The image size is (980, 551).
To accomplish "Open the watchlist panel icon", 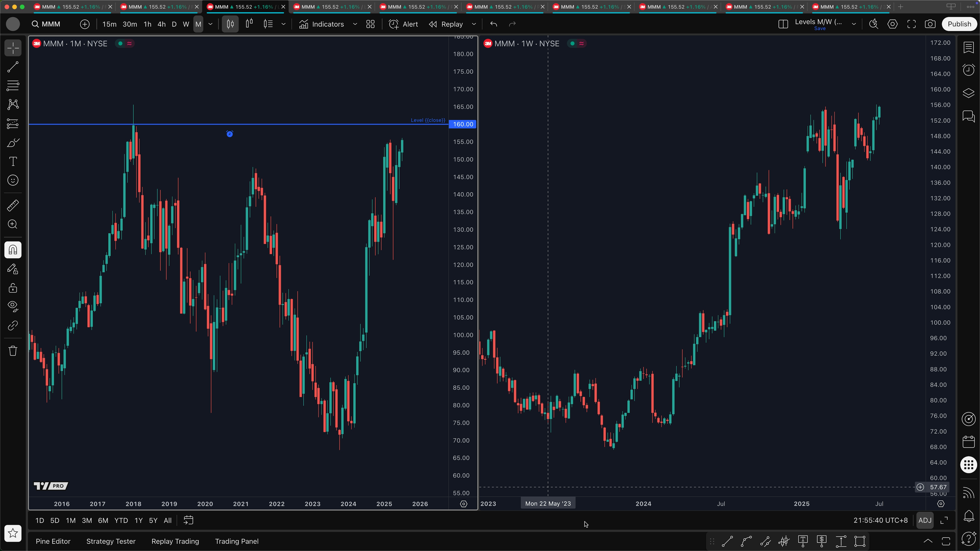I will click(969, 47).
